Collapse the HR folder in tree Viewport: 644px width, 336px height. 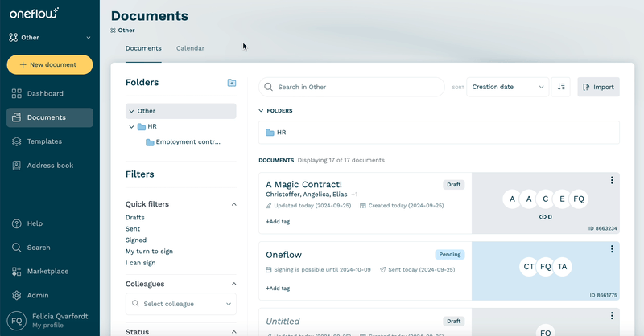[x=131, y=127]
